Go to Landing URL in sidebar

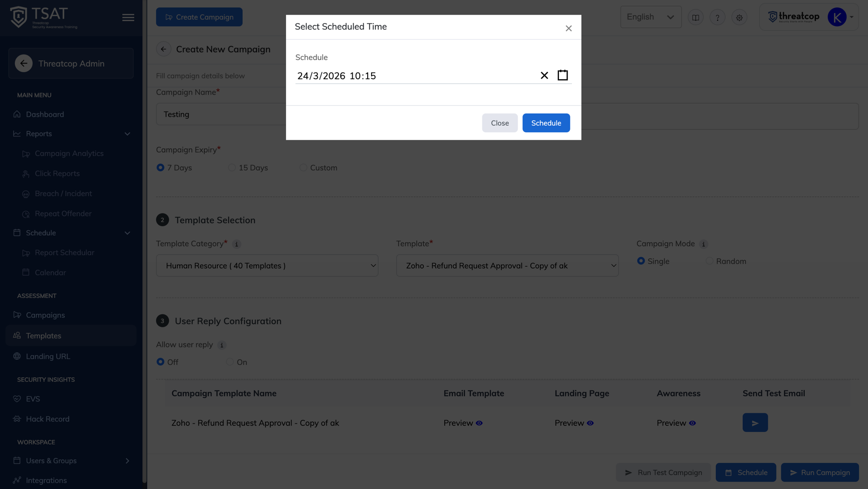(x=48, y=356)
